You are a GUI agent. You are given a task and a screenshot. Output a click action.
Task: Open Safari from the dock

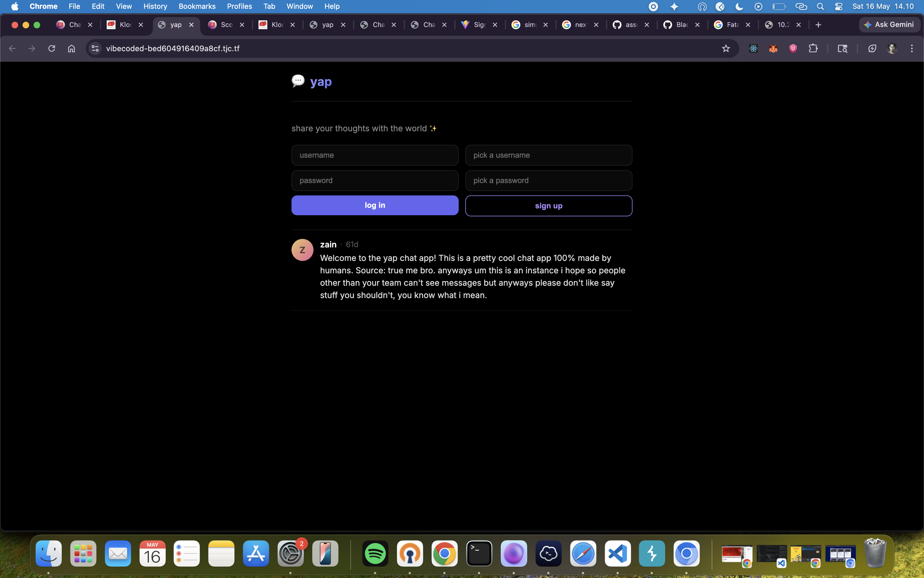pyautogui.click(x=583, y=554)
